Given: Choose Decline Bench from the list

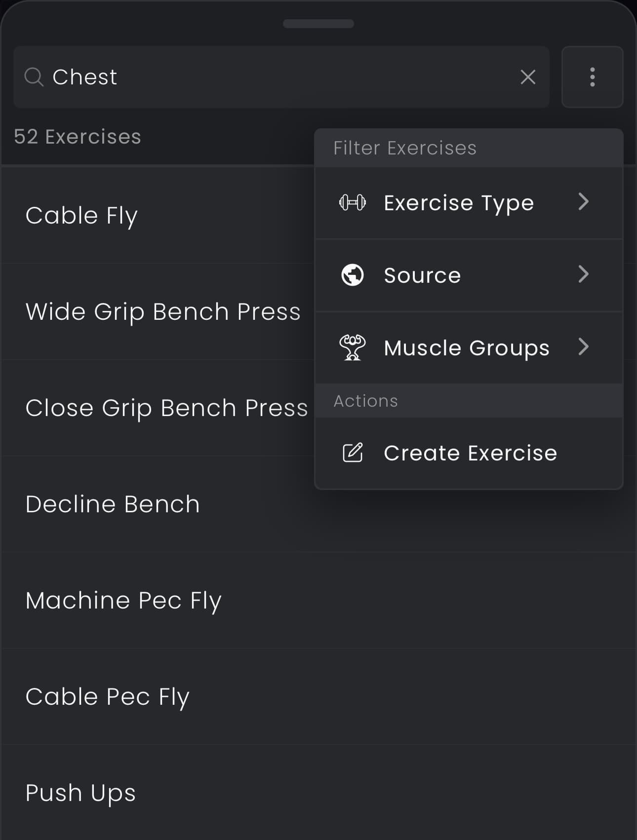Looking at the screenshot, I should pyautogui.click(x=113, y=504).
